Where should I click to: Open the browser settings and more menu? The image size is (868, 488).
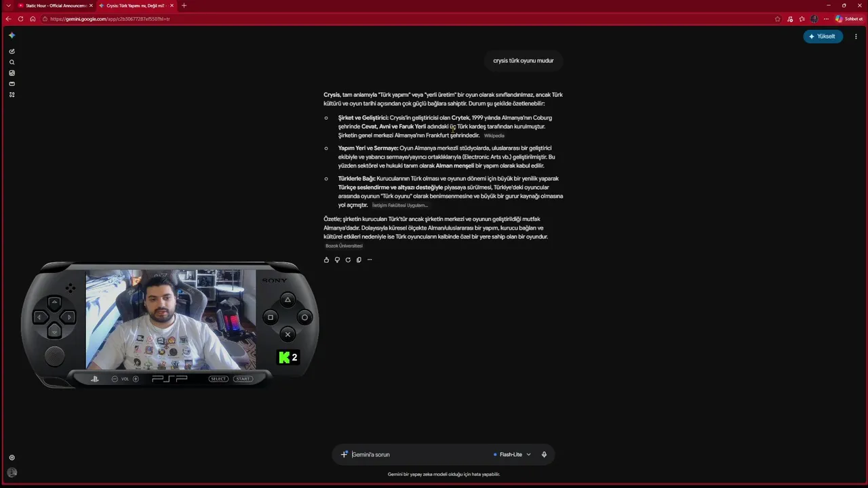826,19
